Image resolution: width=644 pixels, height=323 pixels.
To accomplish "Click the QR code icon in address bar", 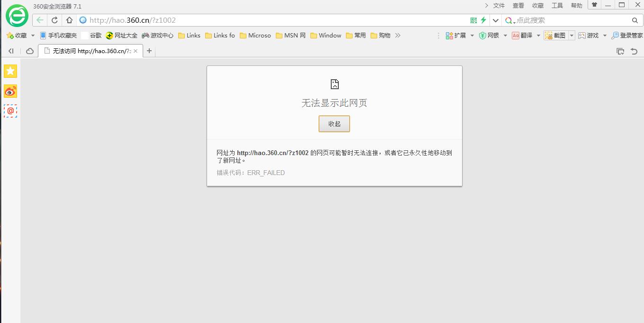I will click(x=473, y=20).
